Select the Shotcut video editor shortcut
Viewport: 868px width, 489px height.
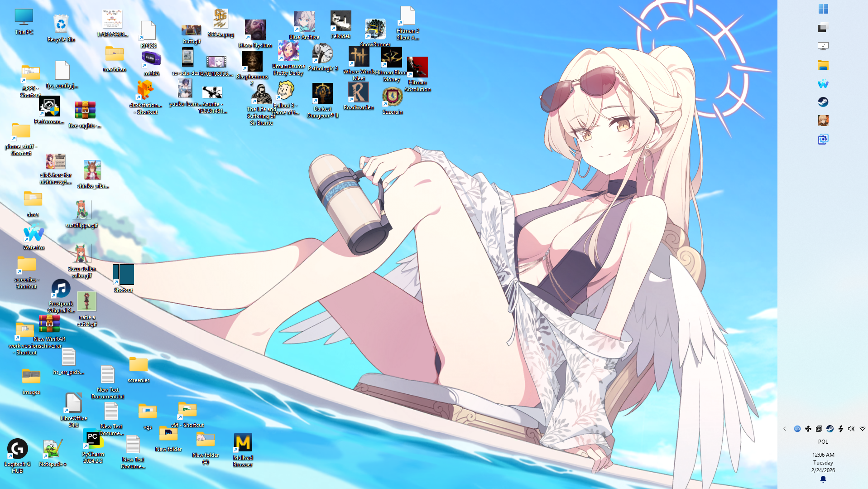(123, 279)
